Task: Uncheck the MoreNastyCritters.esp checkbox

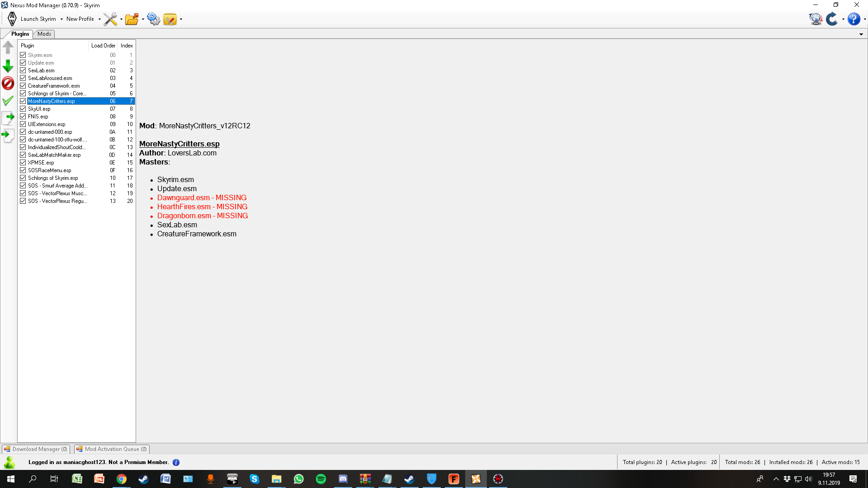Action: [23, 101]
